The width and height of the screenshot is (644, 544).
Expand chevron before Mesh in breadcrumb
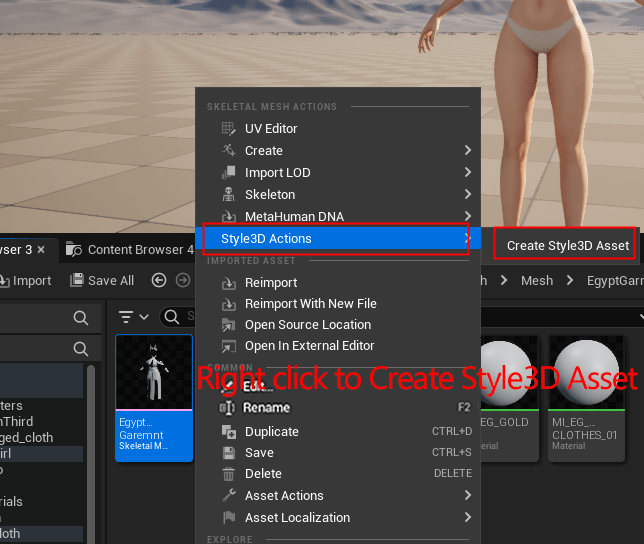pos(504,280)
